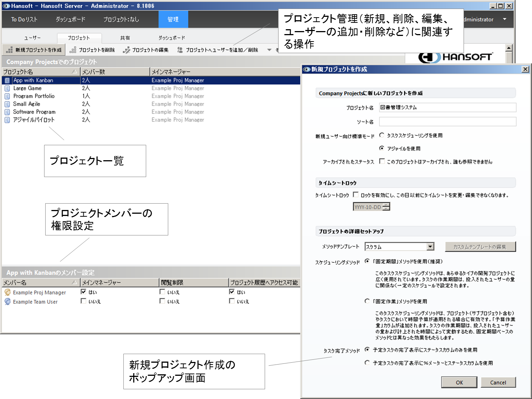Image resolution: width=532 pixels, height=399 pixels.
Task: Click 新規プロジェクトを作成 toolbar button
Action: point(34,50)
